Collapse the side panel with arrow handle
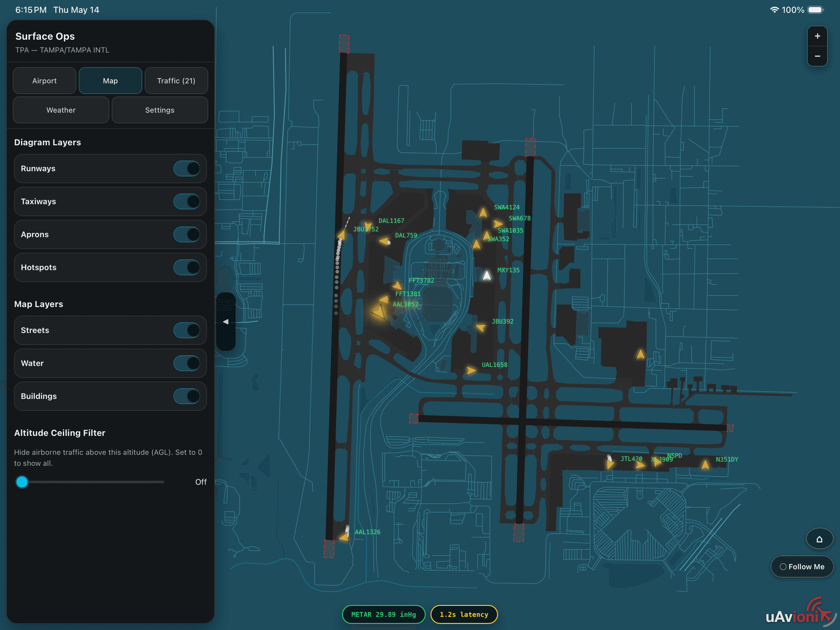This screenshot has height=630, width=840. pos(226,322)
